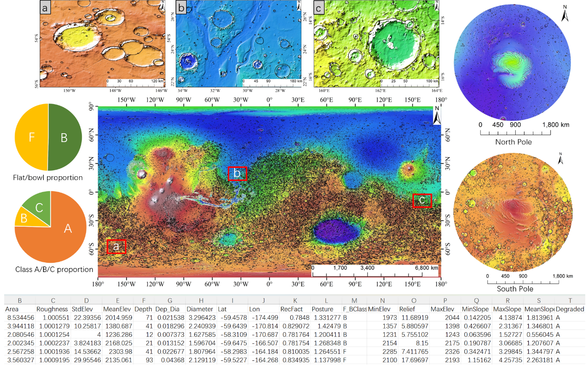Click the F_BClass column header
Screen dimensions: 588x365
[355, 309]
